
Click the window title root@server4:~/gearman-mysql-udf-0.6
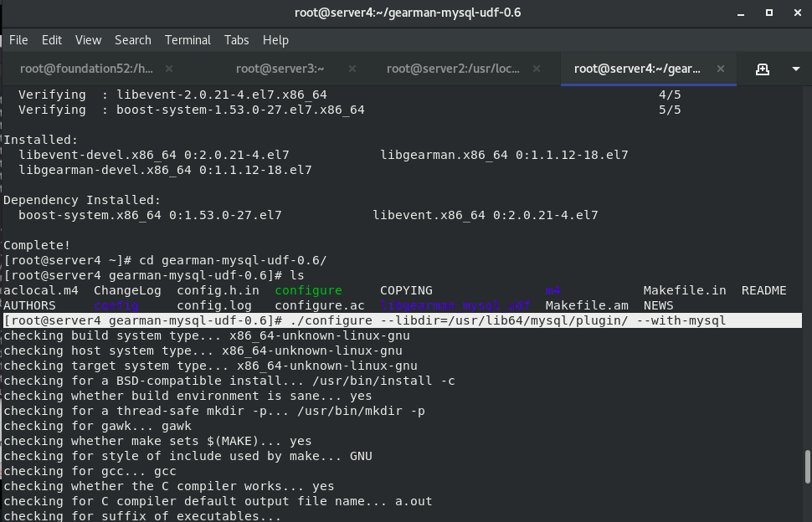coord(408,13)
